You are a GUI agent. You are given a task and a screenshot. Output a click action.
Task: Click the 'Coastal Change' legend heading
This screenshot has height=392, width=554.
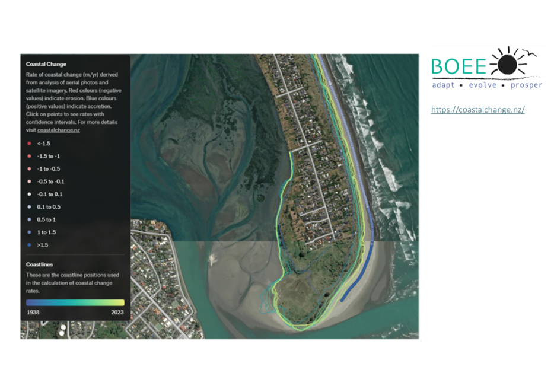click(46, 64)
